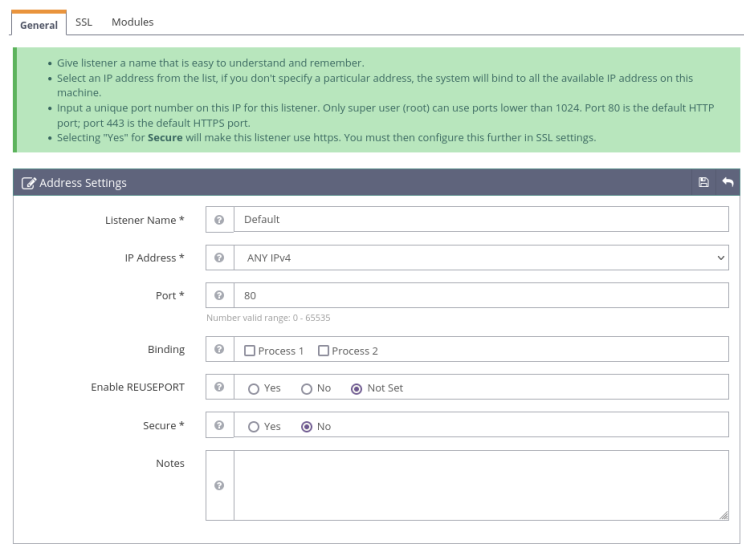
Task: Check the Process 1 binding checkbox
Action: pos(250,351)
